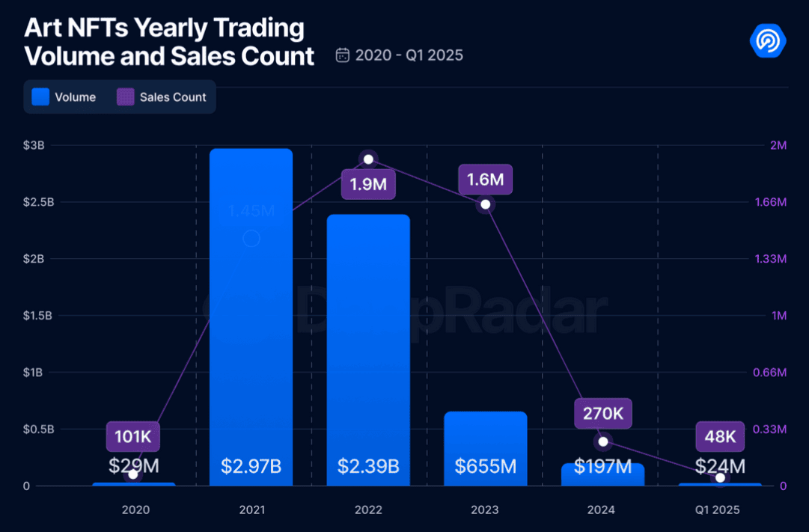The width and height of the screenshot is (809, 532).
Task: Click the DappRadar logo icon
Action: coord(768,40)
